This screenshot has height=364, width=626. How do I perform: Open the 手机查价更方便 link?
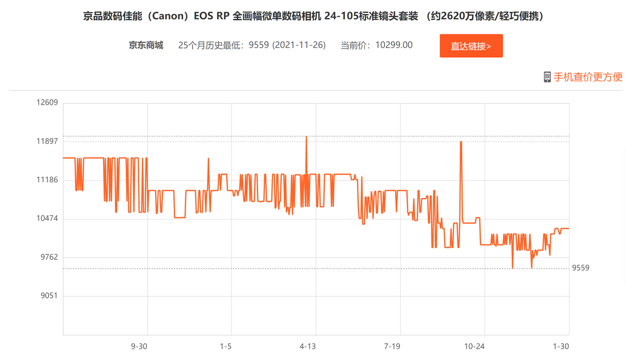pyautogui.click(x=588, y=77)
